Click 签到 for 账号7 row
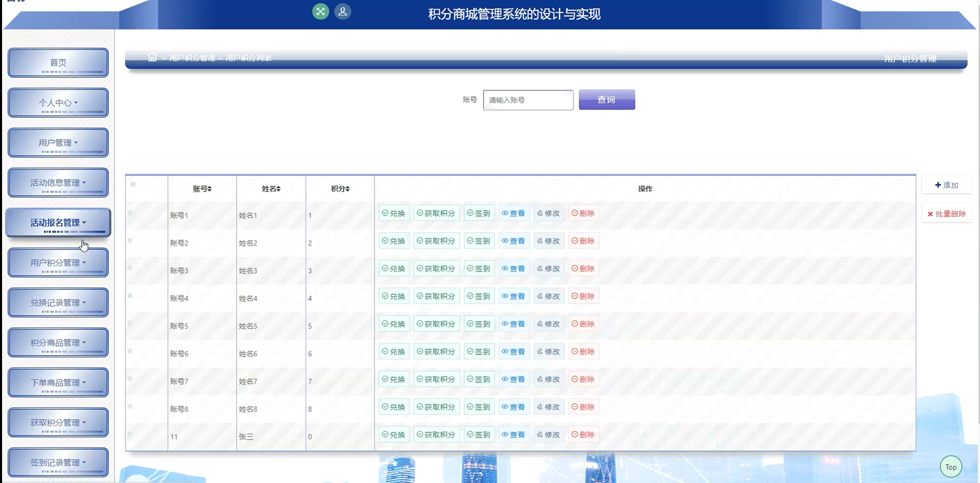This screenshot has width=980, height=483. pyautogui.click(x=479, y=379)
